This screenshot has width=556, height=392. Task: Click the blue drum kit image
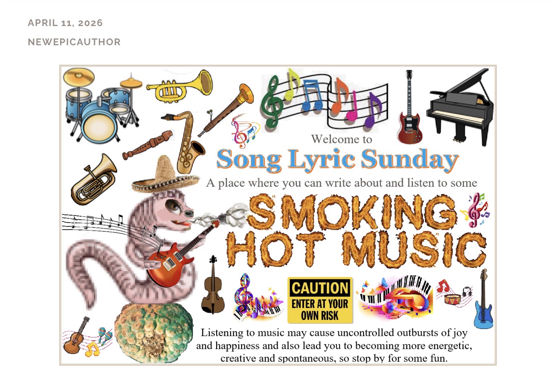click(x=102, y=105)
